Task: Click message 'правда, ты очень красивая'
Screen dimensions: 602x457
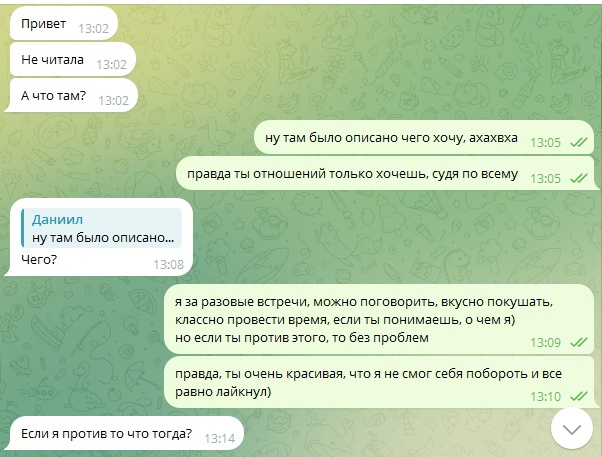Action: pyautogui.click(x=379, y=382)
